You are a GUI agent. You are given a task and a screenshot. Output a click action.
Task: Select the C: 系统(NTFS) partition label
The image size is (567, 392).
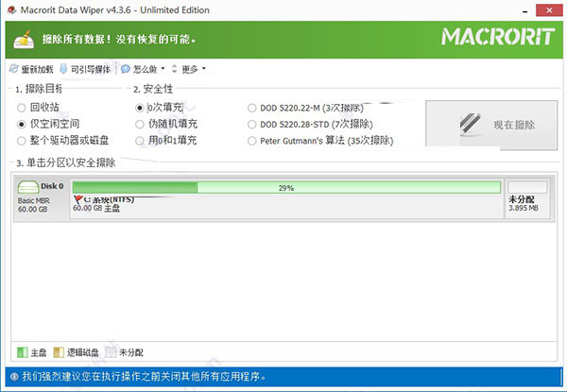coord(109,199)
